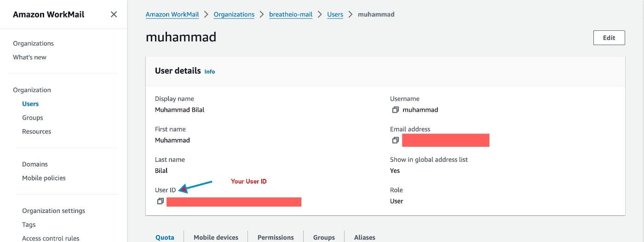644x242 pixels.
Task: Select the Quota tab
Action: [165, 237]
